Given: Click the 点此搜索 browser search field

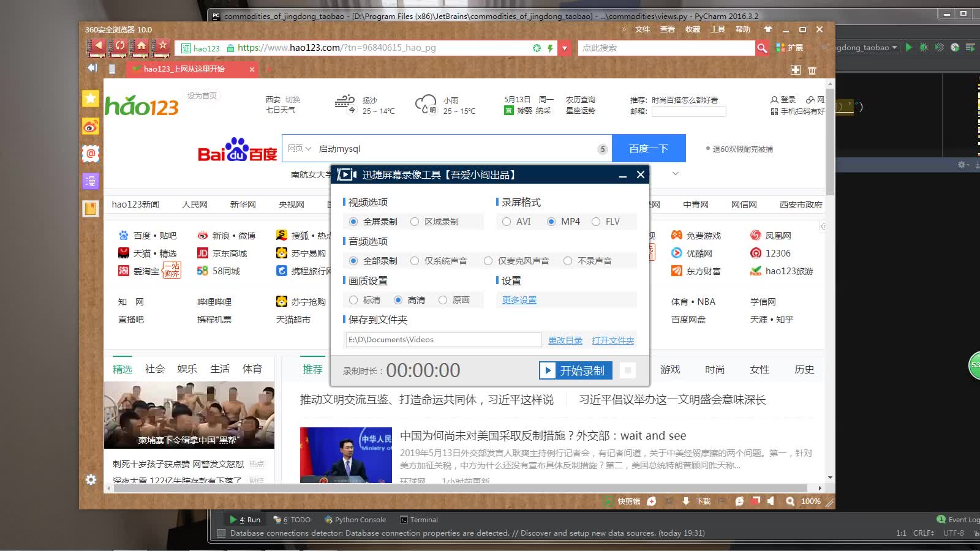Looking at the screenshot, I should pos(666,48).
